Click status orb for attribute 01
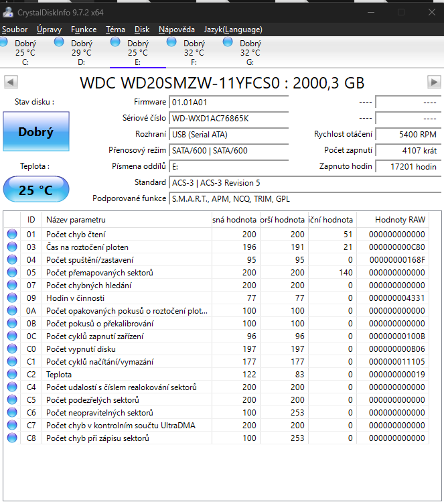This screenshot has width=444, height=504. tap(12, 234)
